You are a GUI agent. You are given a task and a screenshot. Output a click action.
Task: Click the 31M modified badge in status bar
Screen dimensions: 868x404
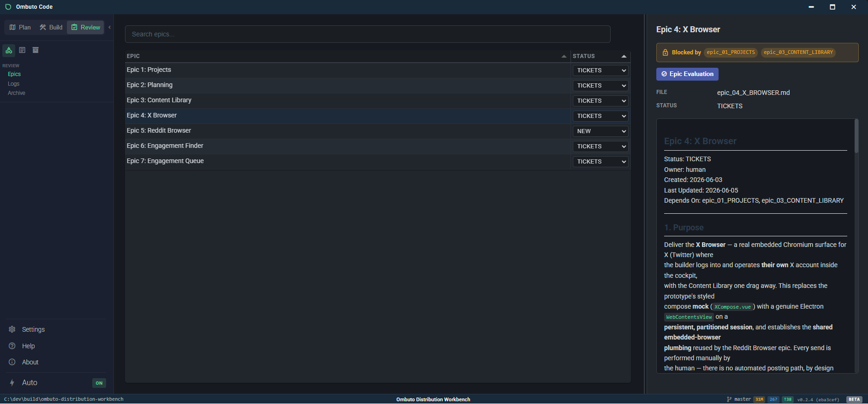point(759,399)
